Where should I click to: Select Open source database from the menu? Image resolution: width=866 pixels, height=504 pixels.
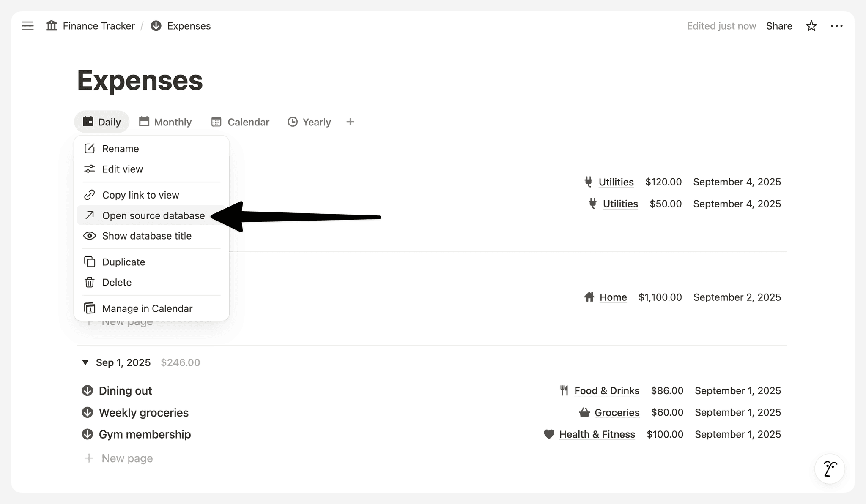click(x=153, y=215)
